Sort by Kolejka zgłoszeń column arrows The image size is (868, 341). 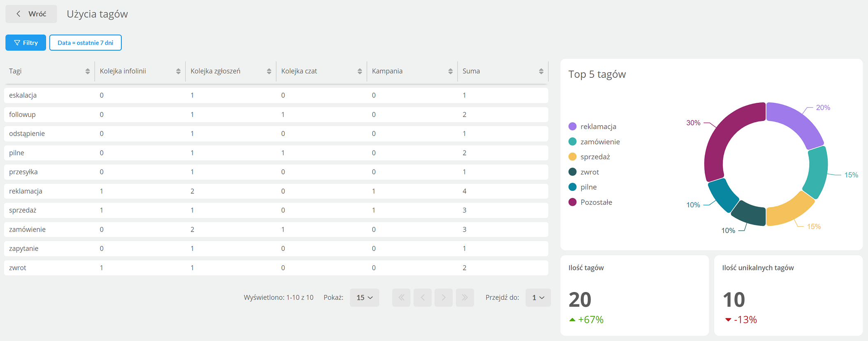[269, 72]
